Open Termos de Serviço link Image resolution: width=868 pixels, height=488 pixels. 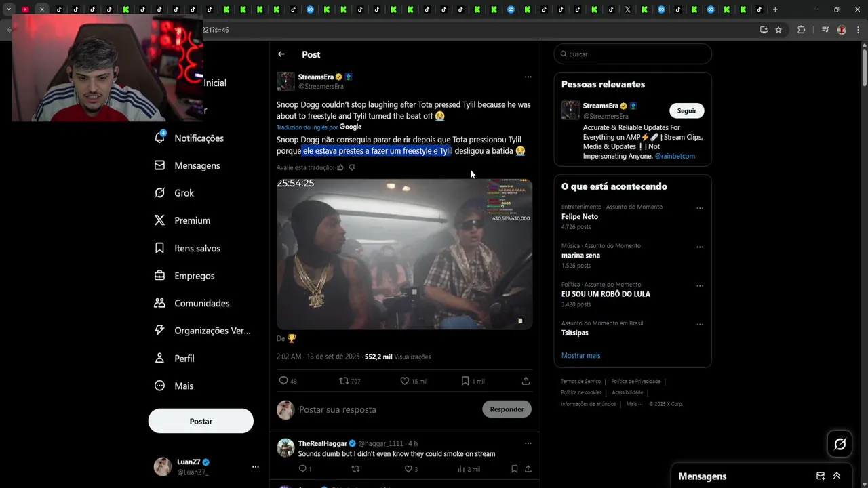coord(580,382)
